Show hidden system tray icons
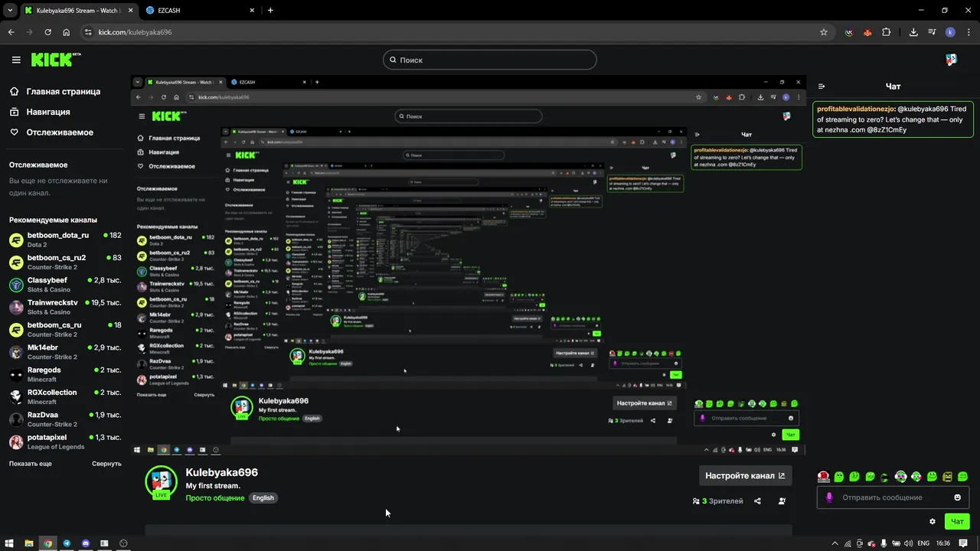The width and height of the screenshot is (980, 551). tap(835, 543)
